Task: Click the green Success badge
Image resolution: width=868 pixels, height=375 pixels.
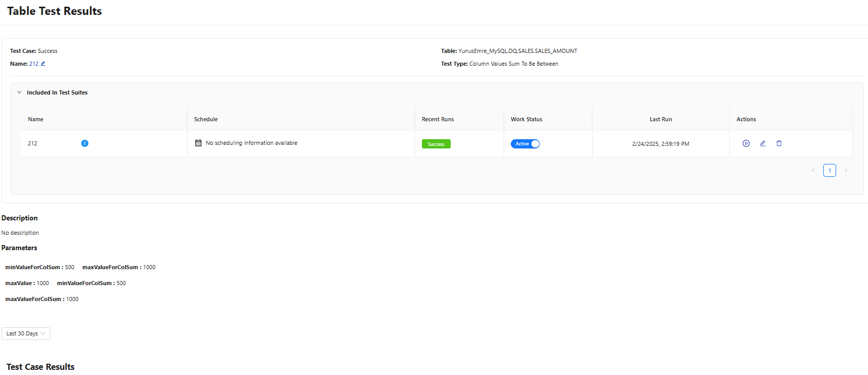Action: [436, 144]
